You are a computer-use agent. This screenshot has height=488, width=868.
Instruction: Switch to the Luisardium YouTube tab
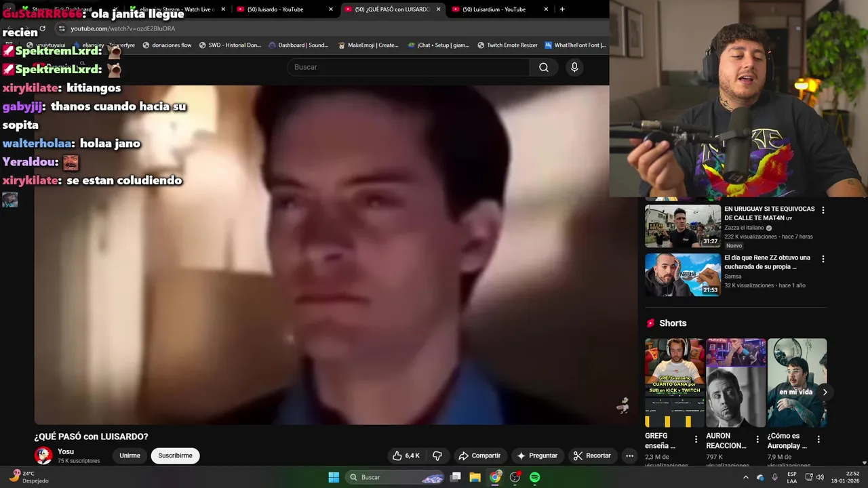(498, 9)
